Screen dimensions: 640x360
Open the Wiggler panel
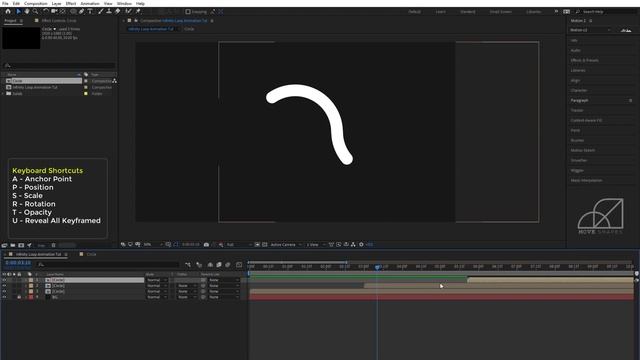click(577, 170)
